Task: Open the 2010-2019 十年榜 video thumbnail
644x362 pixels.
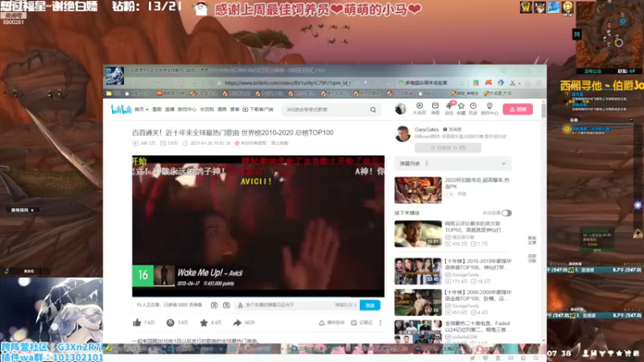Action: coord(418,271)
